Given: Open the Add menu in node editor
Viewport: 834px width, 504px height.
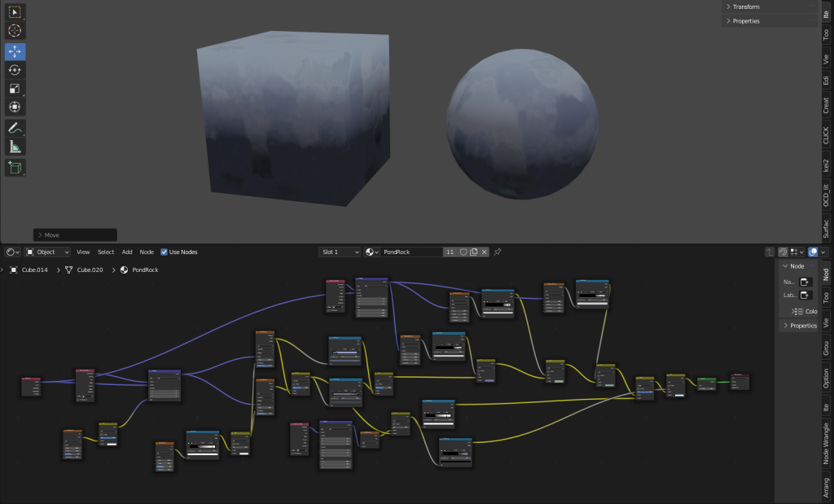Looking at the screenshot, I should pyautogui.click(x=127, y=252).
